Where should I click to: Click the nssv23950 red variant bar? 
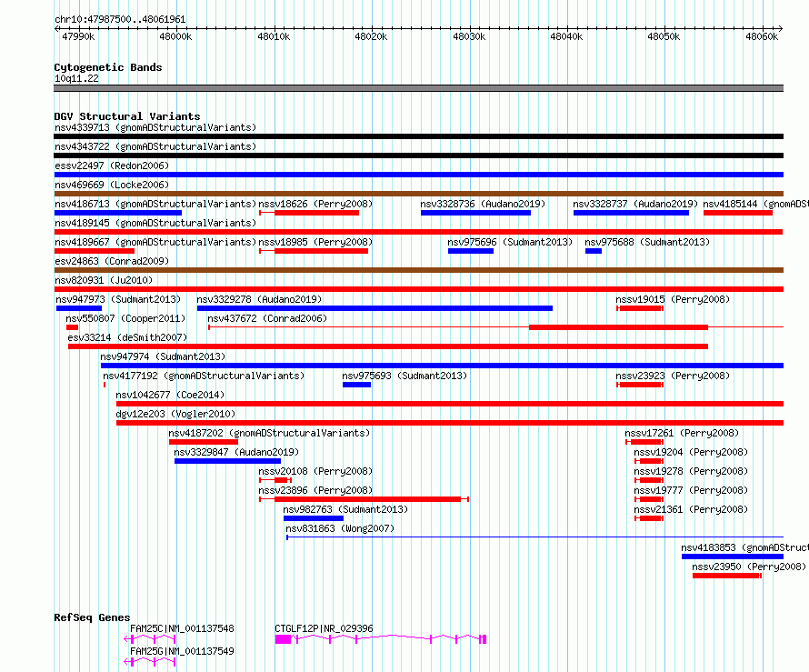click(x=726, y=576)
